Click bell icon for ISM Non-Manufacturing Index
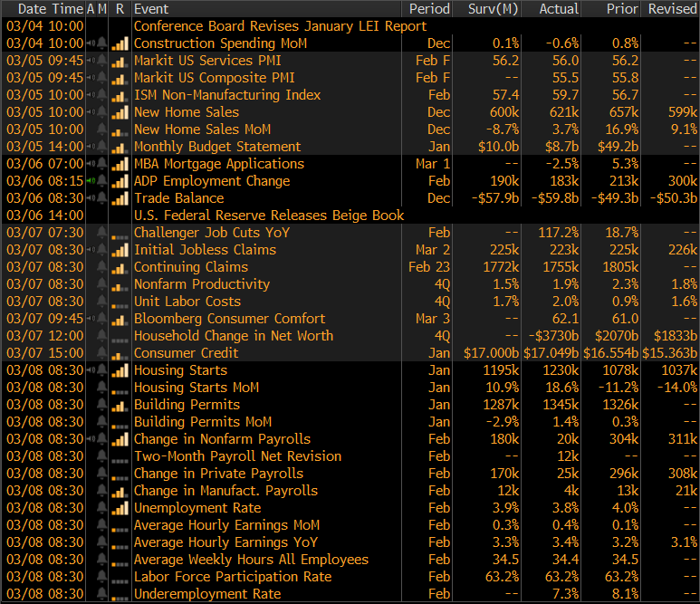 [102, 95]
